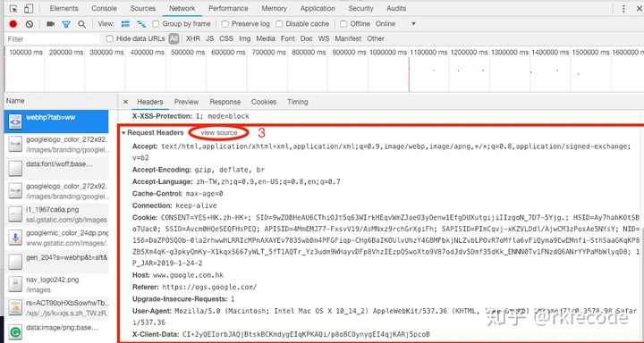
Task: Select the i1_1967ca6a.png request
Action: (56, 215)
